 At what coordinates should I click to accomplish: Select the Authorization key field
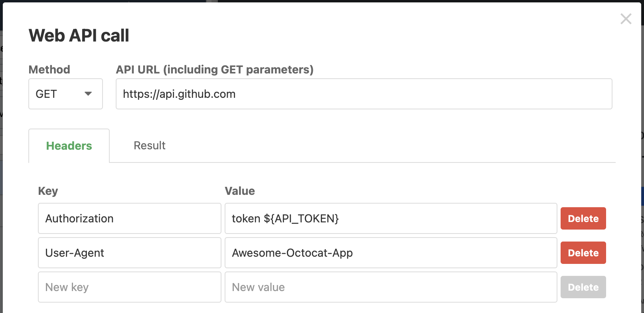click(x=129, y=218)
